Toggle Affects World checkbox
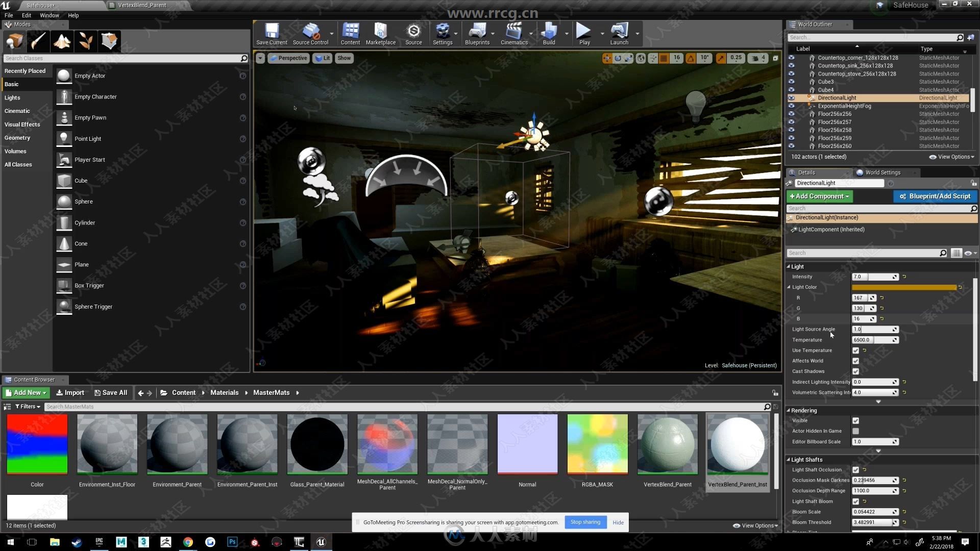The height and width of the screenshot is (551, 980). tap(856, 361)
